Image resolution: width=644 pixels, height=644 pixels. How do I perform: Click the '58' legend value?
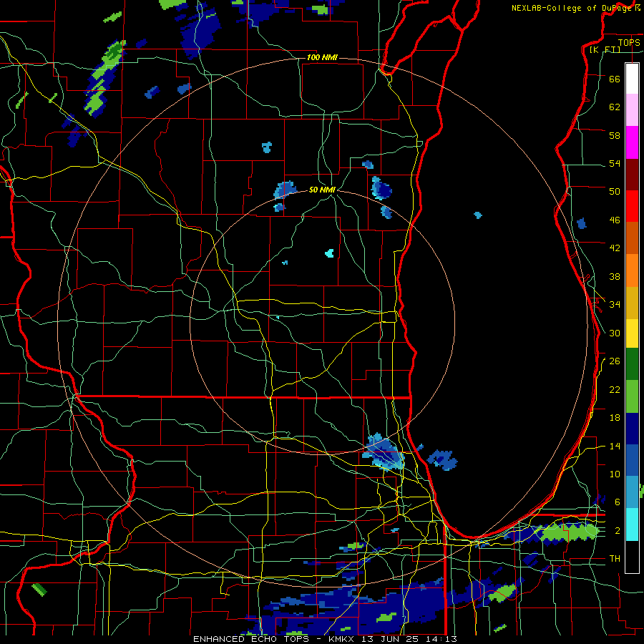[x=615, y=135]
